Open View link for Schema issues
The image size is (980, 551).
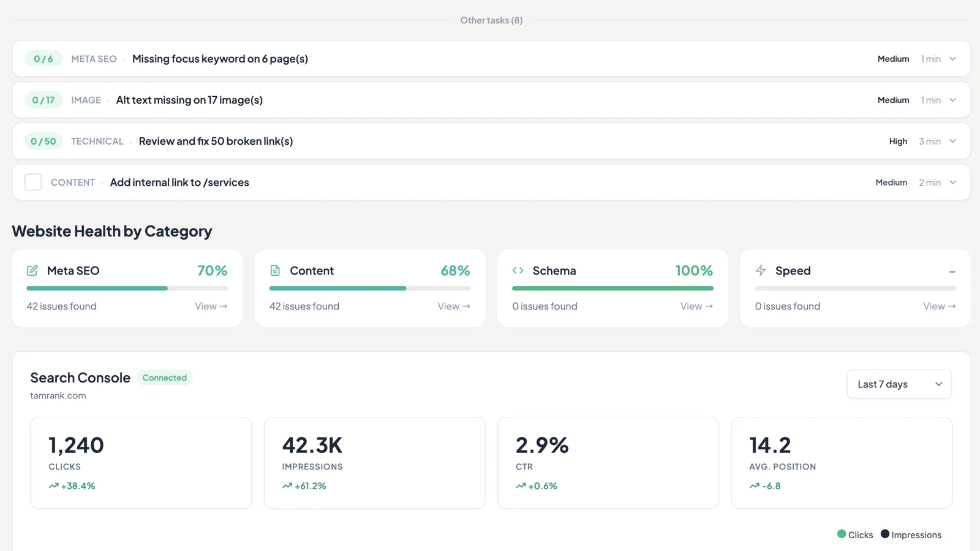coord(696,306)
